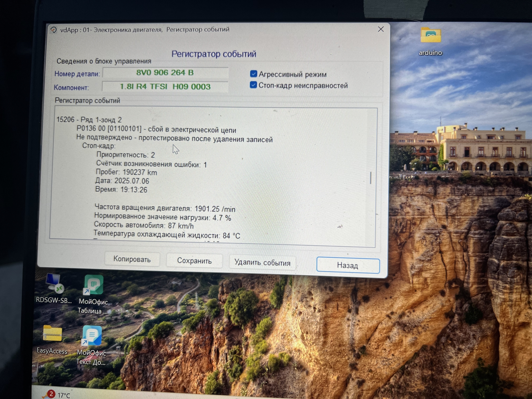
Task: Launch МойОфис Текст shortcut
Action: click(92, 336)
